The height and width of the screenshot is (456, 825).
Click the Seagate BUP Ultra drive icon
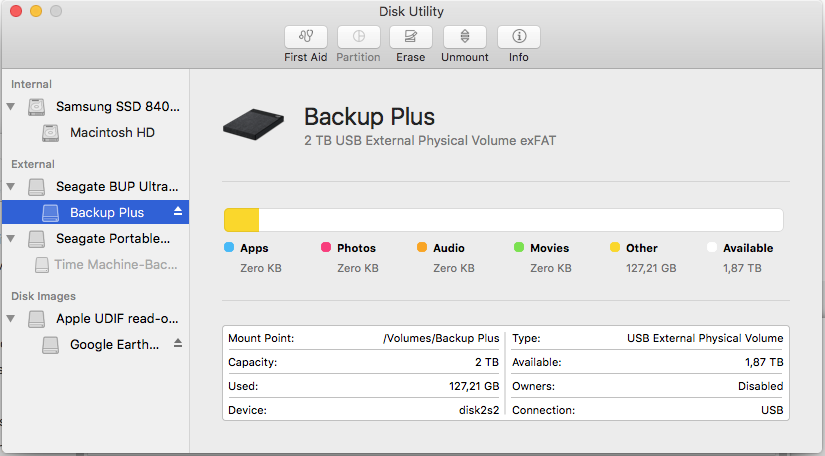(36, 187)
